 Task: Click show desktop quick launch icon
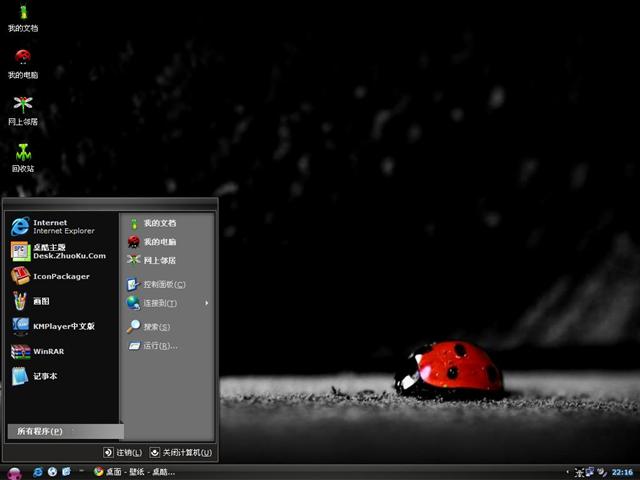67,472
